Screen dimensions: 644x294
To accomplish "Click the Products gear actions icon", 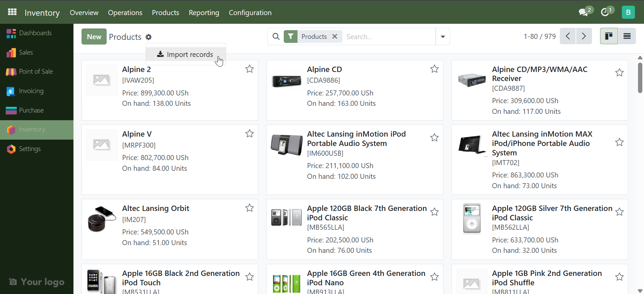I will point(149,37).
